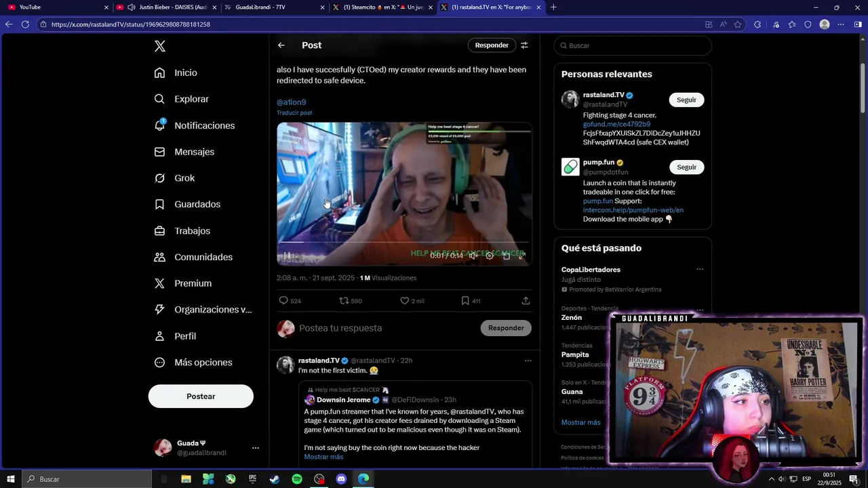The image size is (868, 488).
Task: Open the video settings gear
Action: coord(490,256)
